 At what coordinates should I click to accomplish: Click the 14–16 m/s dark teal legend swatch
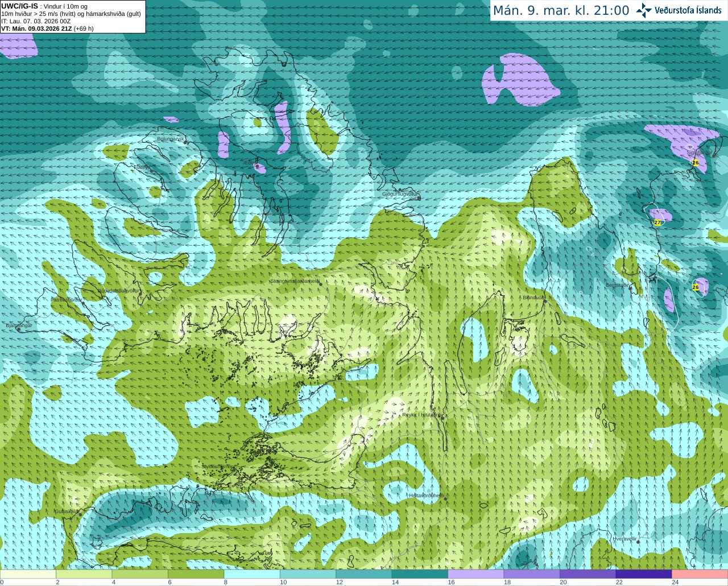tap(420, 574)
